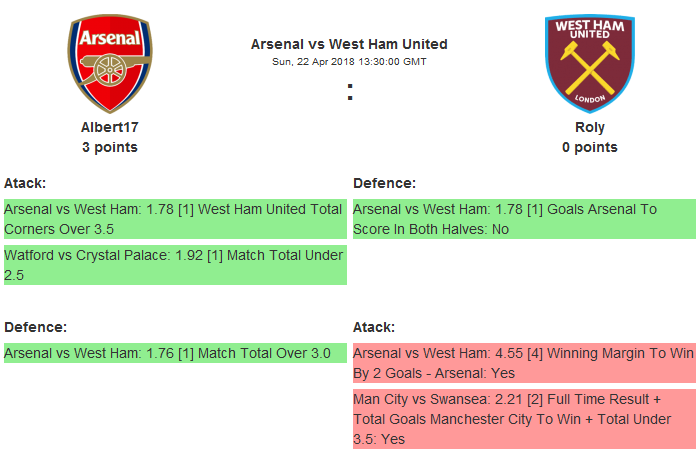
Task: Click the West Ham United crest
Action: coord(589,63)
